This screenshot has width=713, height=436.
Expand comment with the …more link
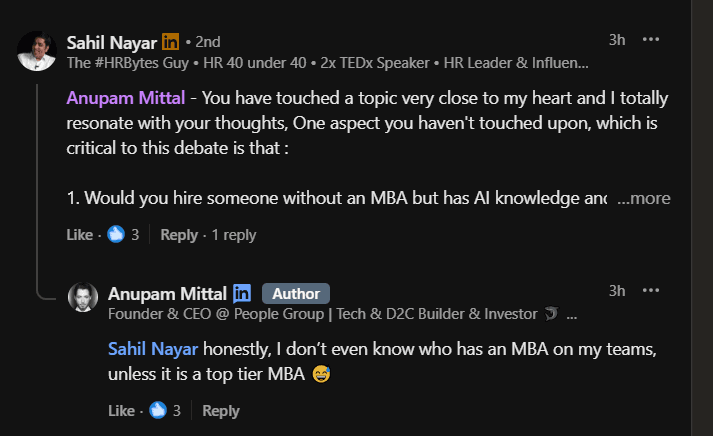pos(644,198)
